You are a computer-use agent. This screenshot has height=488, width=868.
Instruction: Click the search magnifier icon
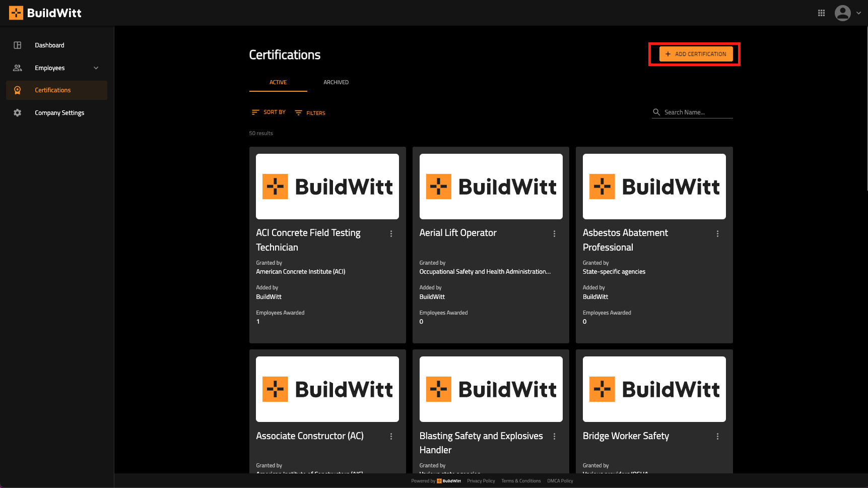tap(656, 112)
